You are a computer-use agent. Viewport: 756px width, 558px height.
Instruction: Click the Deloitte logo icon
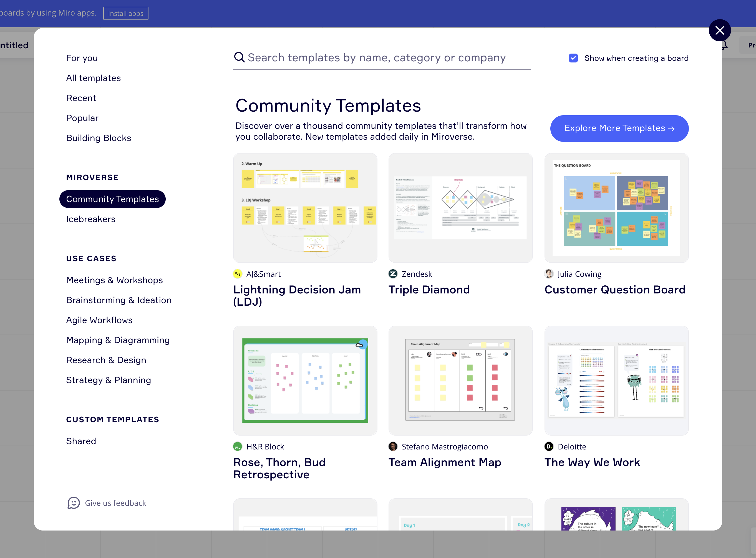[x=549, y=446]
